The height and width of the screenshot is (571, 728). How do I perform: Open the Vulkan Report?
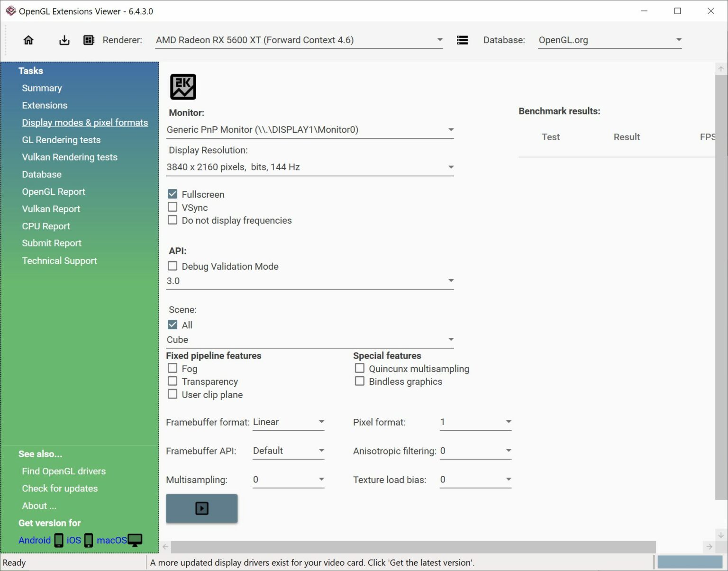point(51,209)
